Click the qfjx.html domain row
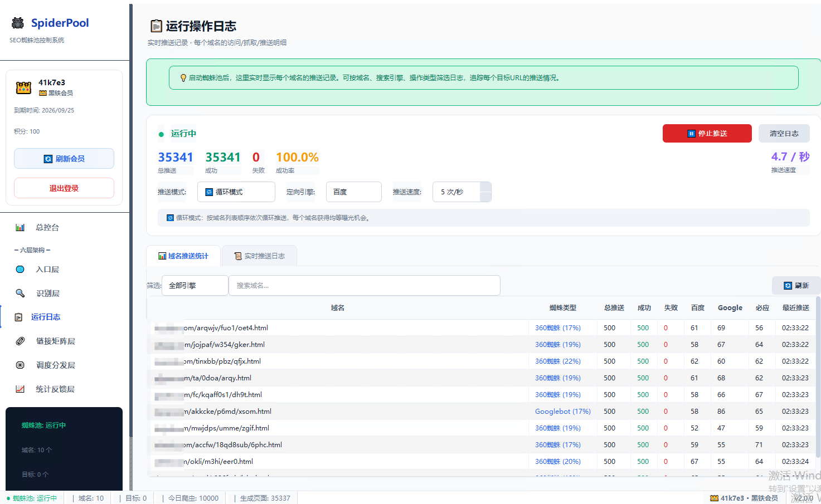Image resolution: width=821 pixels, height=504 pixels. click(x=482, y=361)
